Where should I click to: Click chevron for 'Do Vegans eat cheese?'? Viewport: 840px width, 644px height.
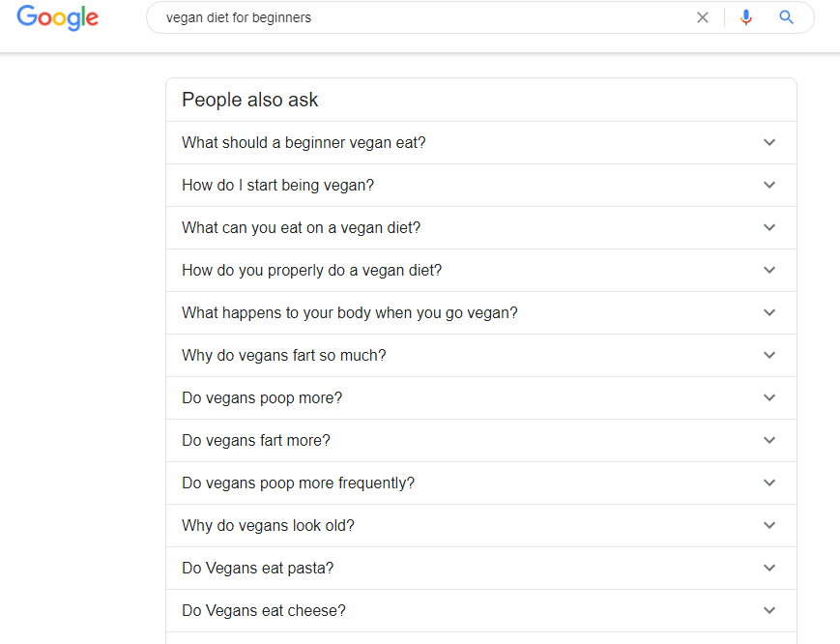tap(769, 610)
